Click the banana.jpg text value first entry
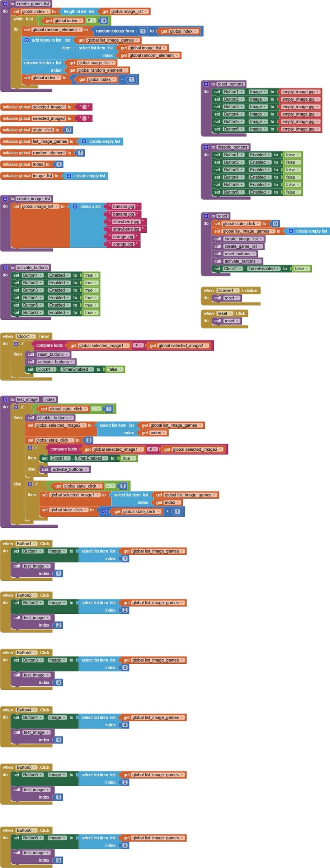 coord(123,207)
